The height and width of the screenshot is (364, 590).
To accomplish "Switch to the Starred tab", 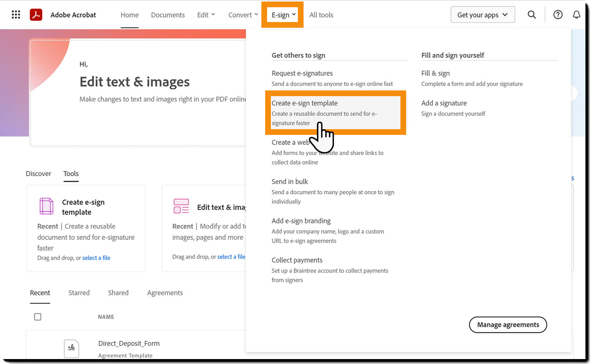I will click(79, 293).
